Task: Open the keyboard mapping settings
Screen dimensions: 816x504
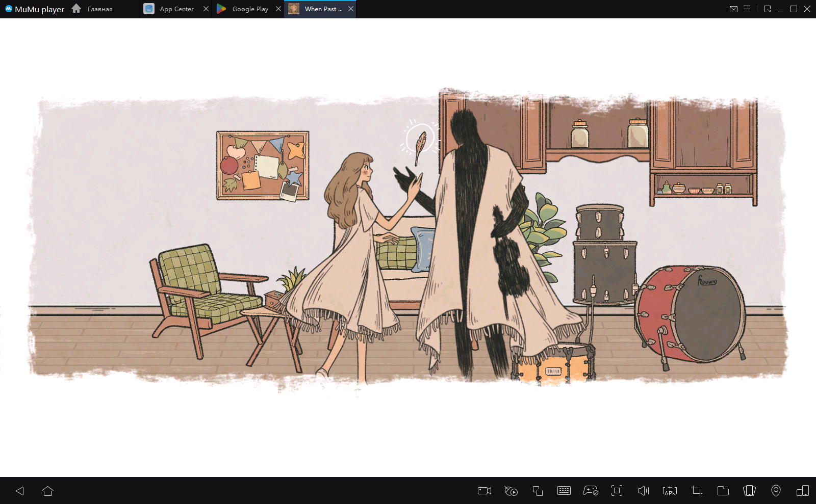Action: coord(564,491)
